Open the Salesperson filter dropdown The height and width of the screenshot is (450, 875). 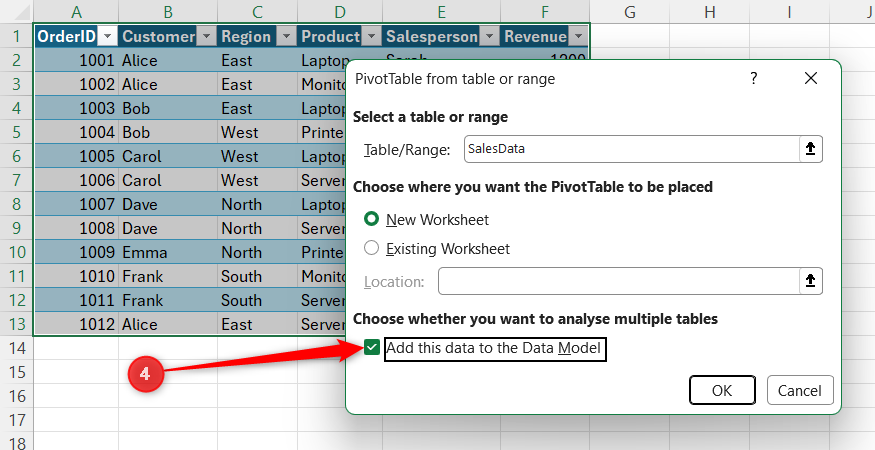[x=489, y=37]
